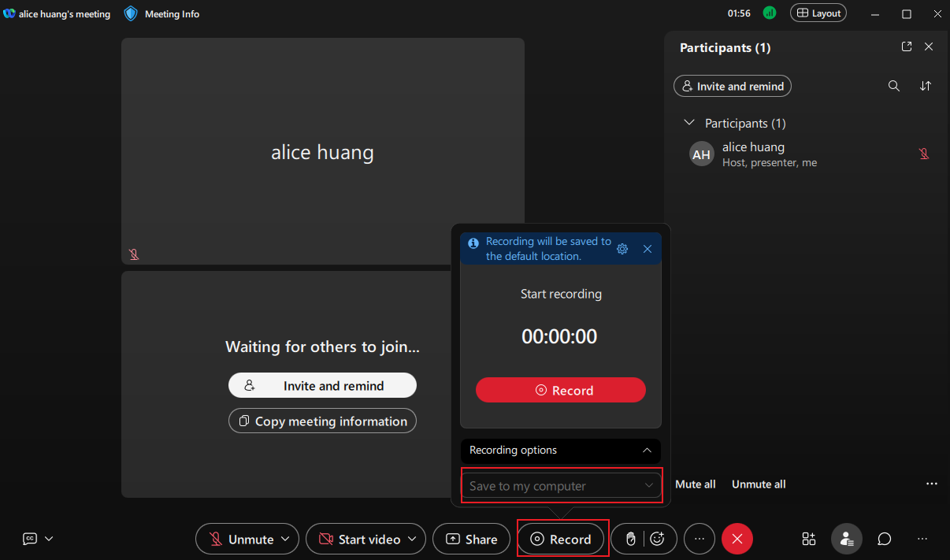950x560 pixels.
Task: Start your video
Action: pyautogui.click(x=356, y=539)
